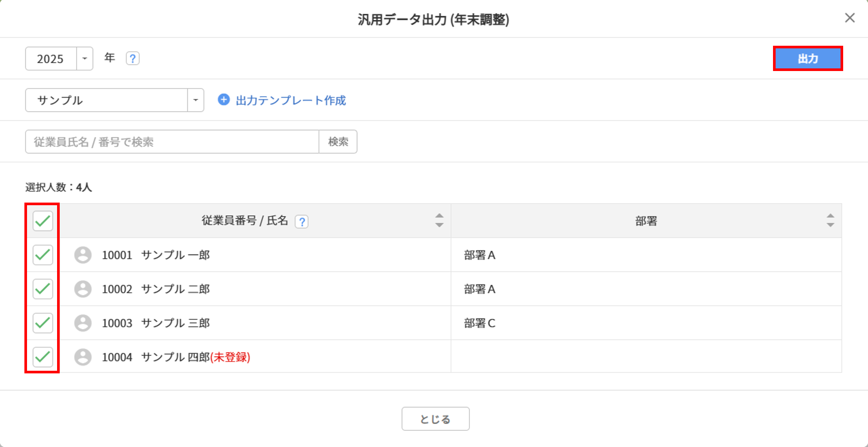Toggle select-all checkbox in table header
The image size is (868, 447).
tap(43, 221)
